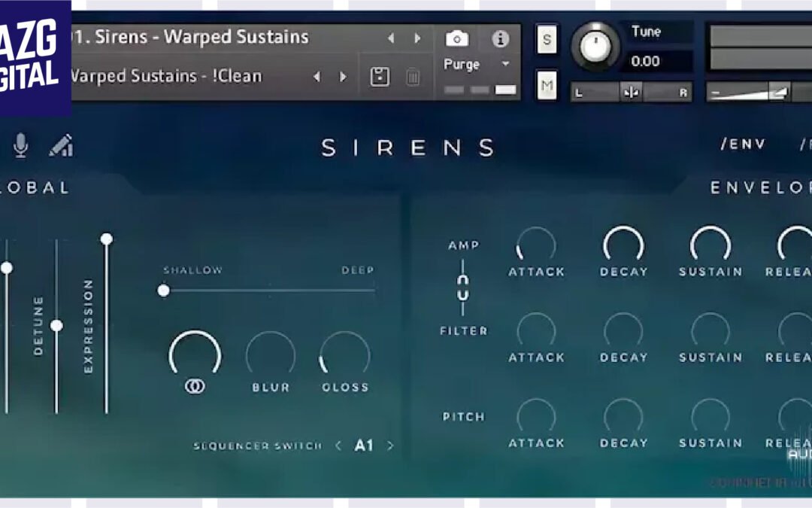This screenshot has height=508, width=812.
Task: Click the SIRENS title text
Action: coord(408,148)
